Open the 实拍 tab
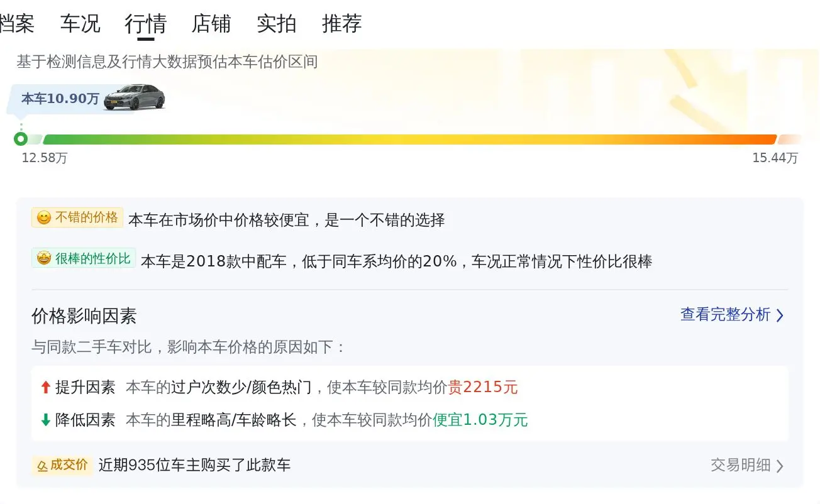The image size is (820, 504). click(x=277, y=24)
